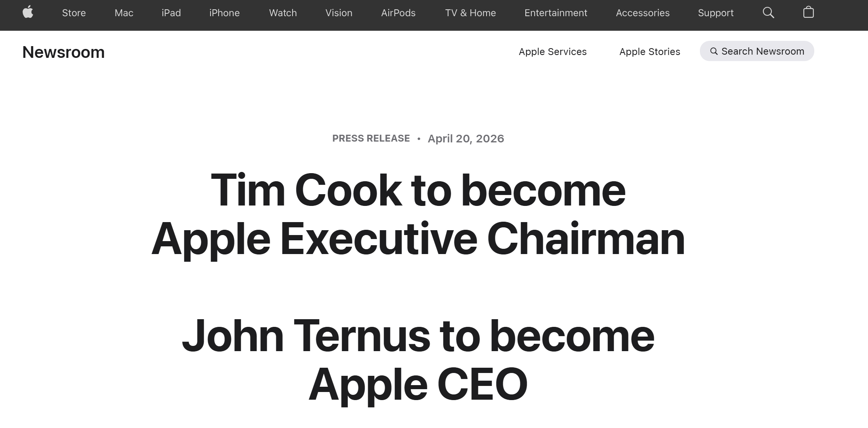This screenshot has width=868, height=428.
Task: Select the Mac menu item
Action: point(124,13)
